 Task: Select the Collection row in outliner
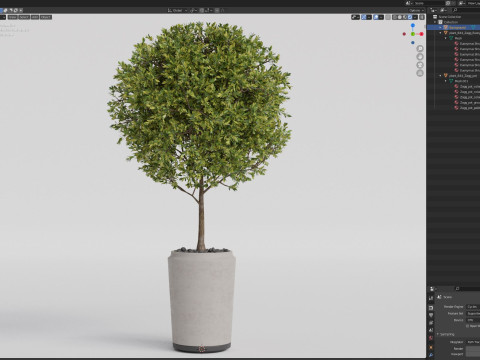[451, 22]
